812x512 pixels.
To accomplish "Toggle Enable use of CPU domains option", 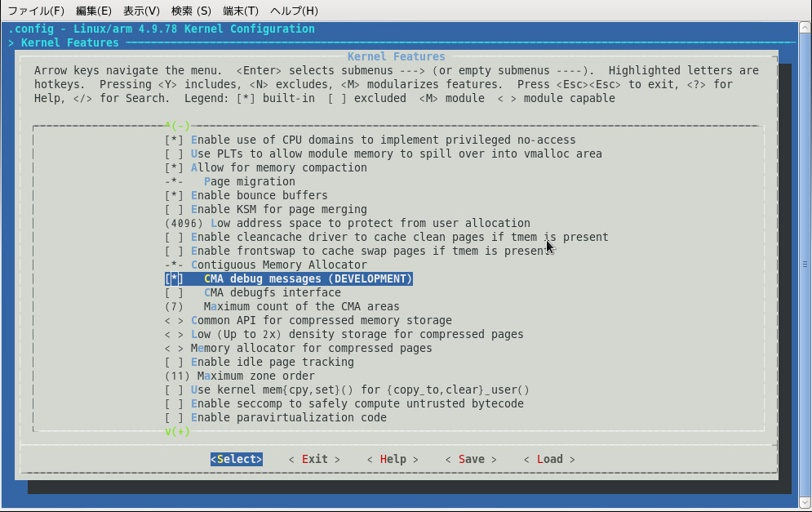I will click(371, 140).
